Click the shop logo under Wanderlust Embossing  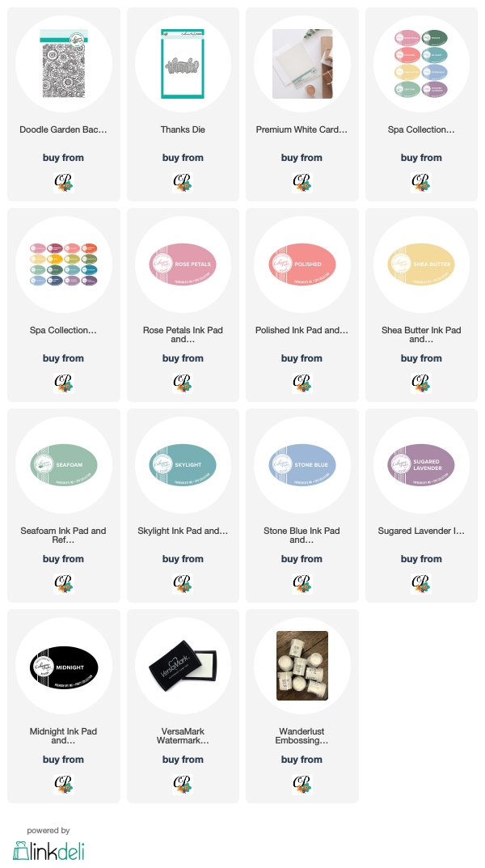(302, 785)
